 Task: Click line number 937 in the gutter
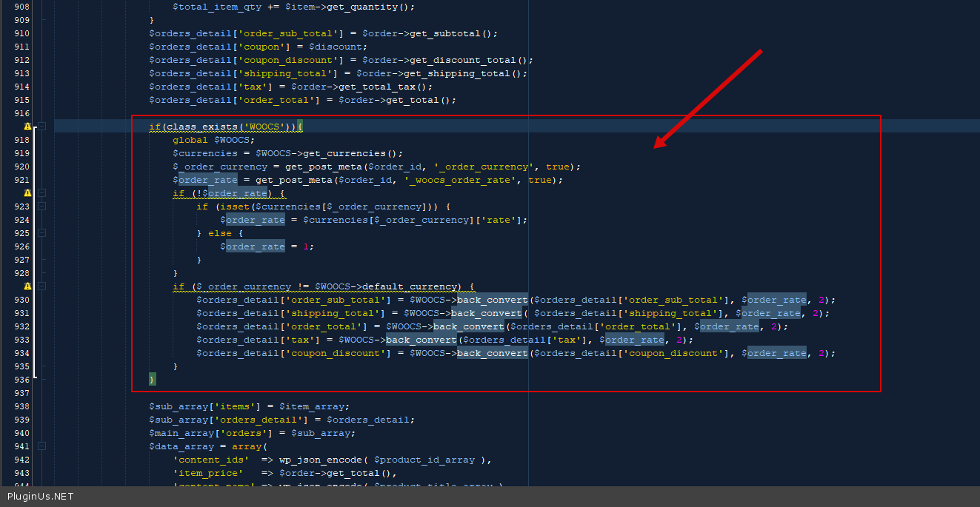point(21,393)
